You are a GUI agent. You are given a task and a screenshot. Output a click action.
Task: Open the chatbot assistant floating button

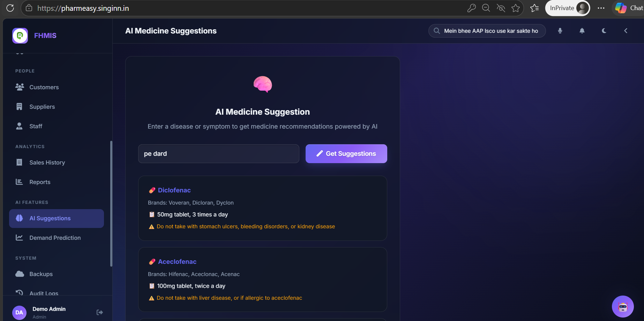pyautogui.click(x=622, y=307)
